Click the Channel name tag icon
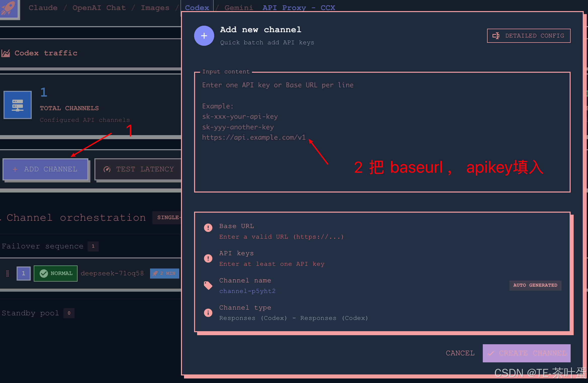The height and width of the screenshot is (383, 588). [208, 286]
